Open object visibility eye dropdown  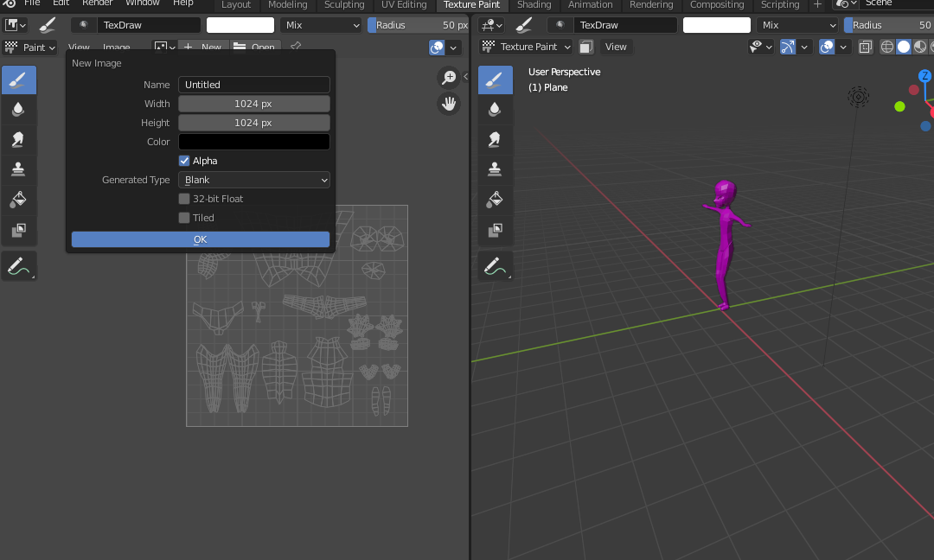(761, 47)
